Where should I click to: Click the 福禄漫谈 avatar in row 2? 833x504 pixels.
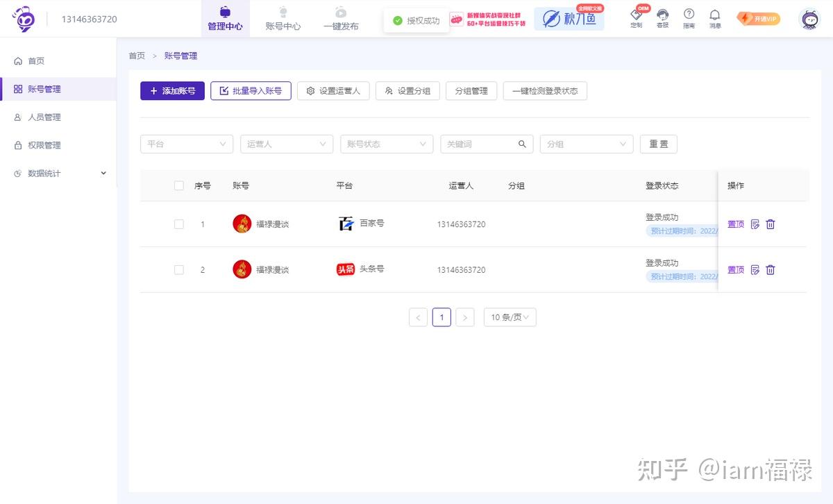[242, 269]
